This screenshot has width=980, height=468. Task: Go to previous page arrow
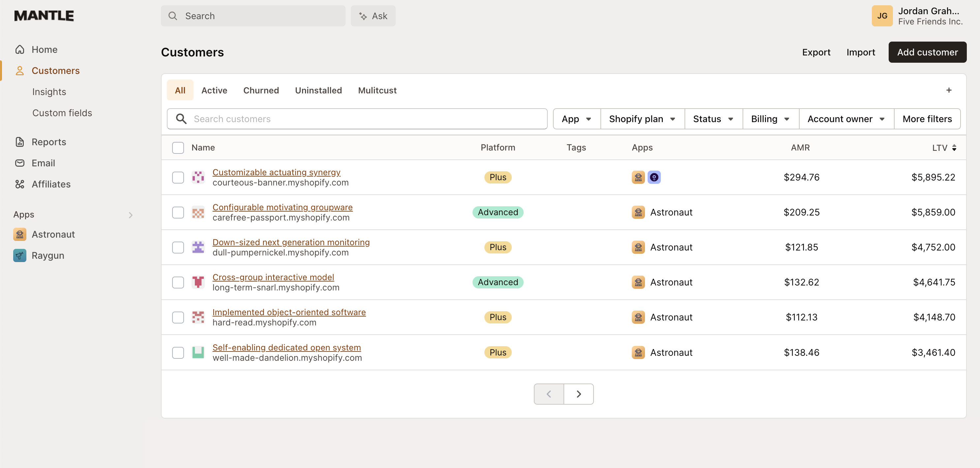click(x=549, y=394)
